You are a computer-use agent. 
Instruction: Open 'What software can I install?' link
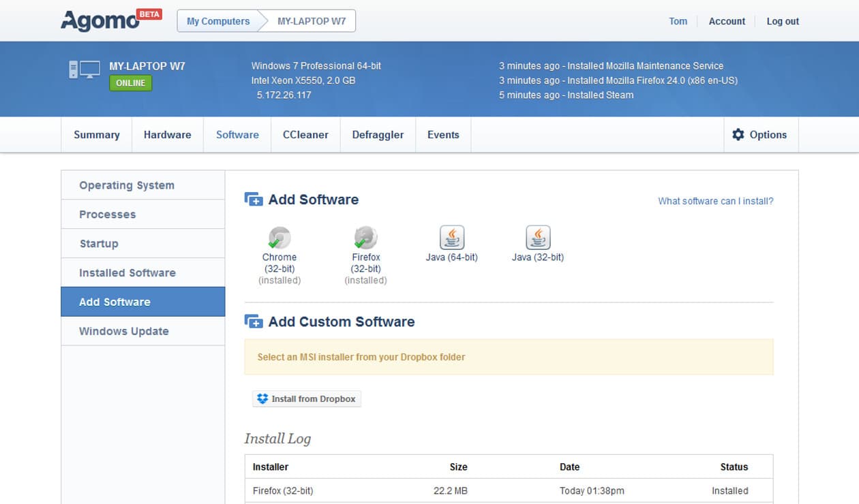(x=715, y=201)
